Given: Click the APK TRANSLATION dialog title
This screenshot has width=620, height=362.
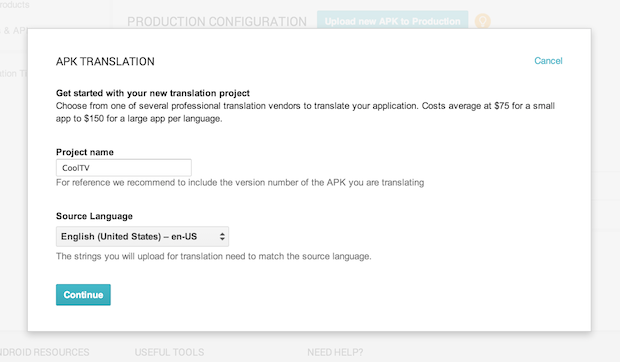Looking at the screenshot, I should pyautogui.click(x=105, y=62).
